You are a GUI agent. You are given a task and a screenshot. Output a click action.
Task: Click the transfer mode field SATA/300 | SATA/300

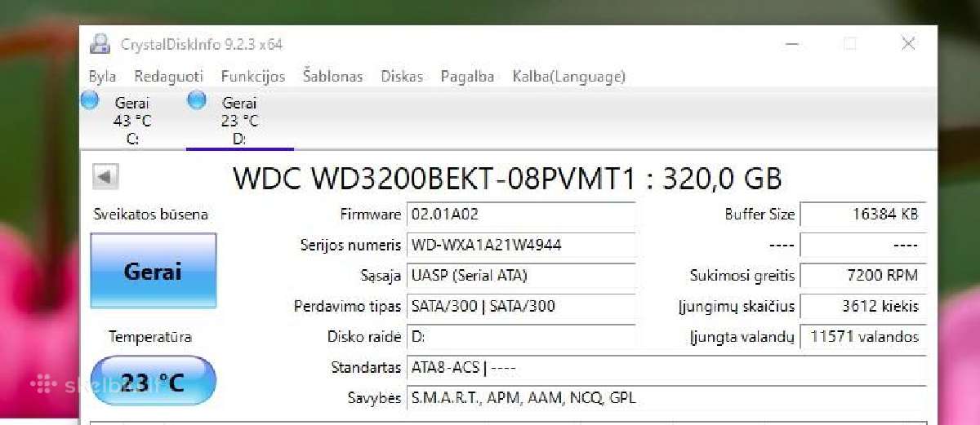[521, 306]
